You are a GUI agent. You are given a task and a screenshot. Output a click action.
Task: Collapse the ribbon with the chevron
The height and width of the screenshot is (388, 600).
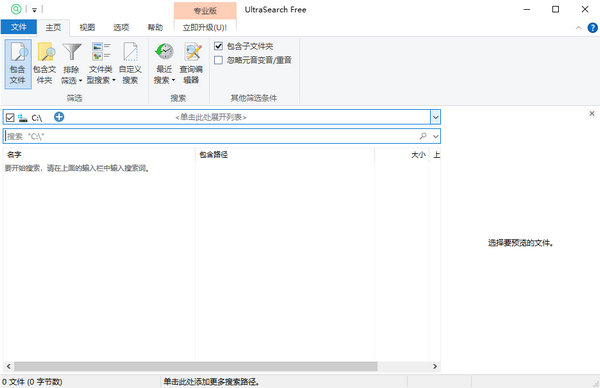tap(579, 28)
